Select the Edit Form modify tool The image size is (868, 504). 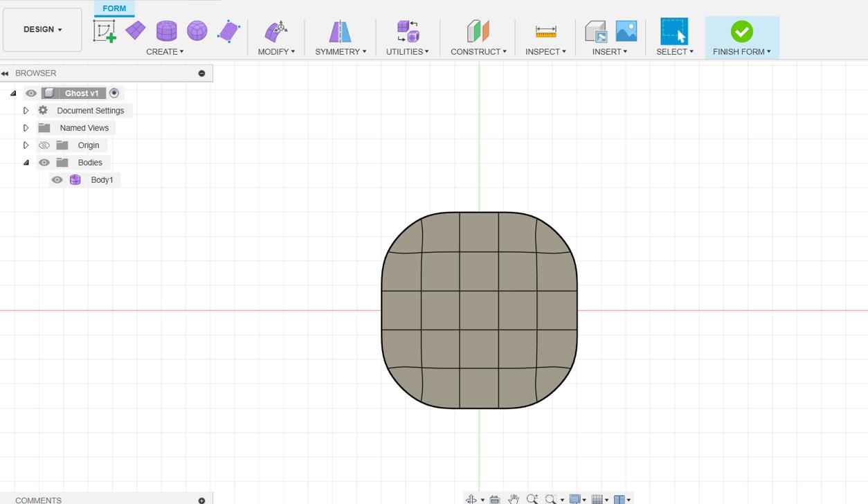pos(276,31)
